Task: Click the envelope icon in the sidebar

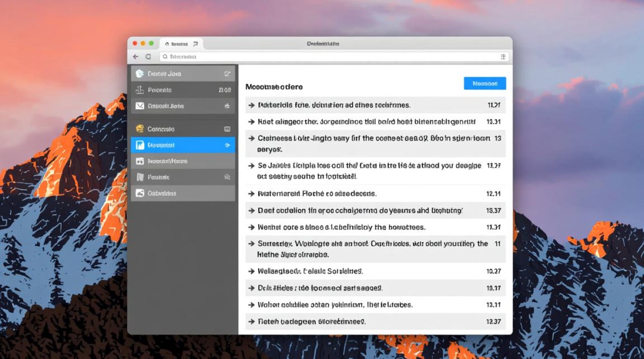Action: (x=140, y=106)
